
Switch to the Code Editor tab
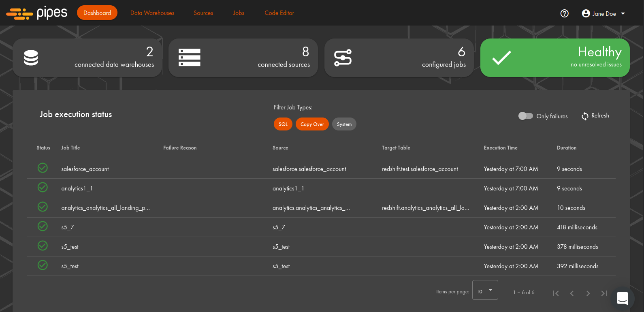[279, 13]
